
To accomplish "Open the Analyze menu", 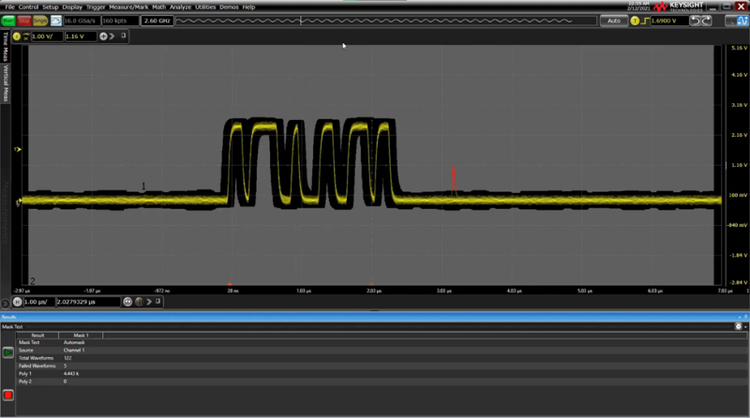I will click(180, 6).
